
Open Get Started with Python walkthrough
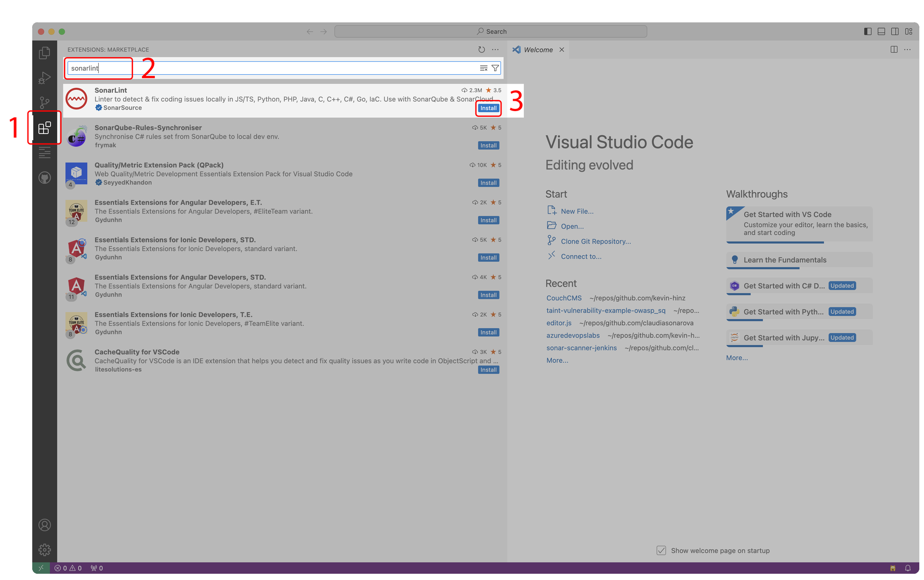pyautogui.click(x=799, y=312)
